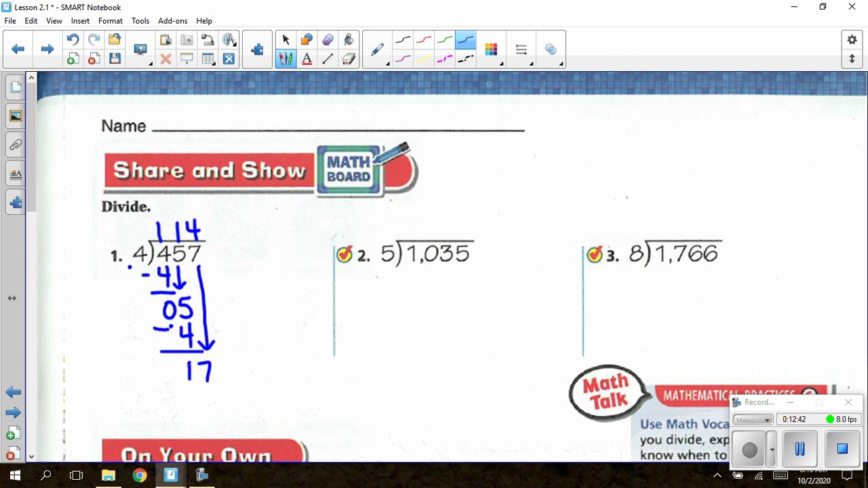
Task: Toggle sidebar side with the double arrow
Action: (x=12, y=298)
